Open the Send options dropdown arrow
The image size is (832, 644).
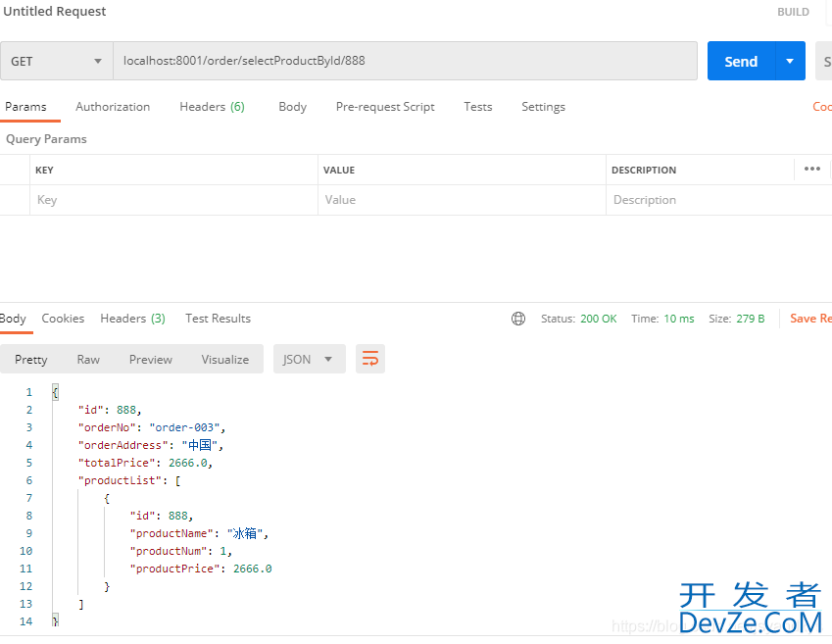click(790, 61)
